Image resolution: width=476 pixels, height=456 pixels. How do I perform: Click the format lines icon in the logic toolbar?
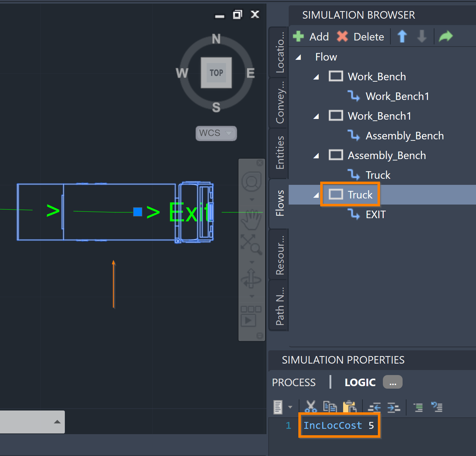418,407
